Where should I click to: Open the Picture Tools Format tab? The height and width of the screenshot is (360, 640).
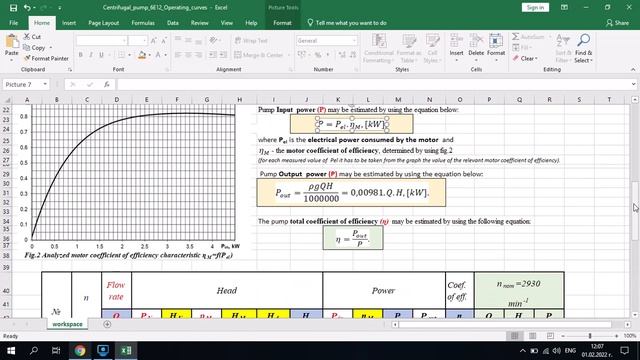coord(282,23)
